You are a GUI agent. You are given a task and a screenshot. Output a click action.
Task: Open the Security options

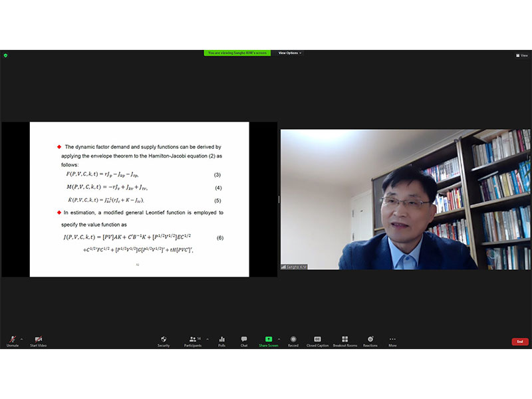(164, 340)
